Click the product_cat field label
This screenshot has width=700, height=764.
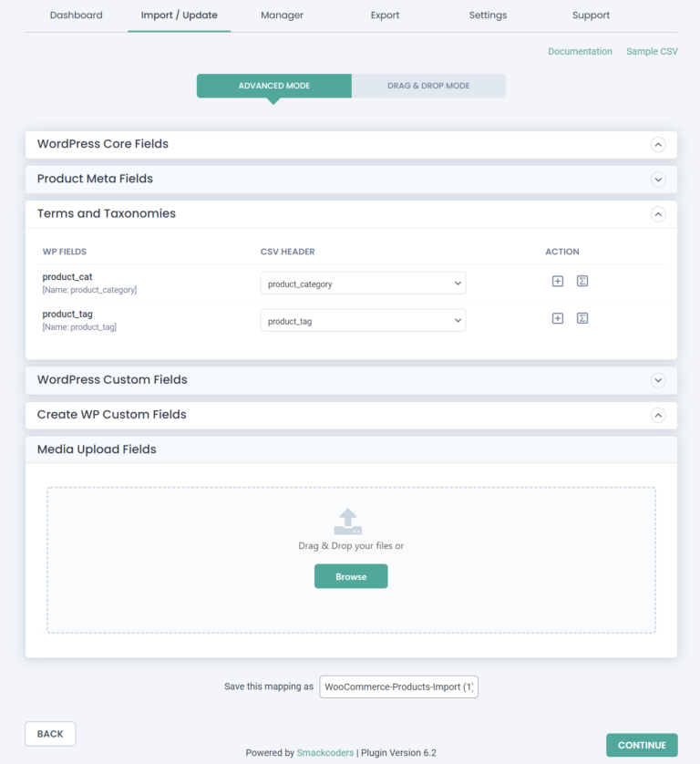tap(67, 277)
